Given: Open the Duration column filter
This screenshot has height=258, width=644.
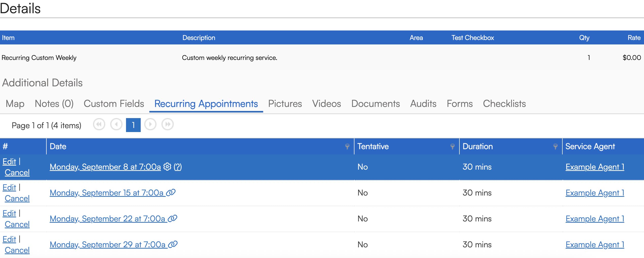Looking at the screenshot, I should pyautogui.click(x=556, y=147).
